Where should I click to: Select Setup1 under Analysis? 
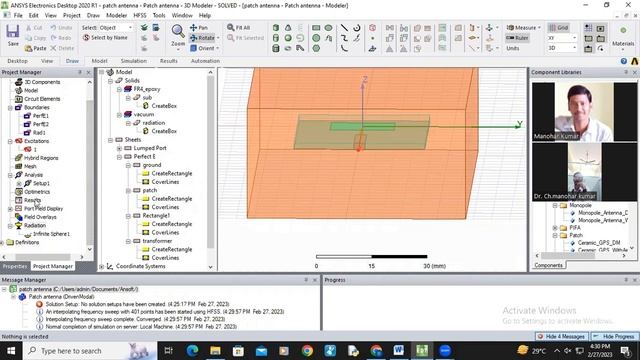[x=41, y=183]
